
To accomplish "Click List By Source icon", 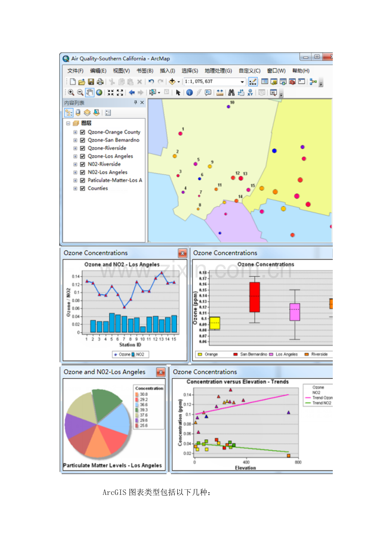I will [x=78, y=113].
